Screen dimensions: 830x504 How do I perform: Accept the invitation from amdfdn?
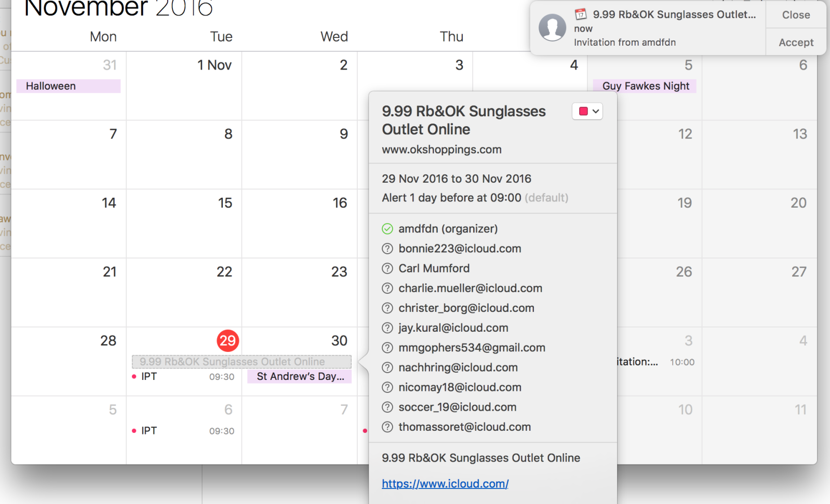click(796, 43)
